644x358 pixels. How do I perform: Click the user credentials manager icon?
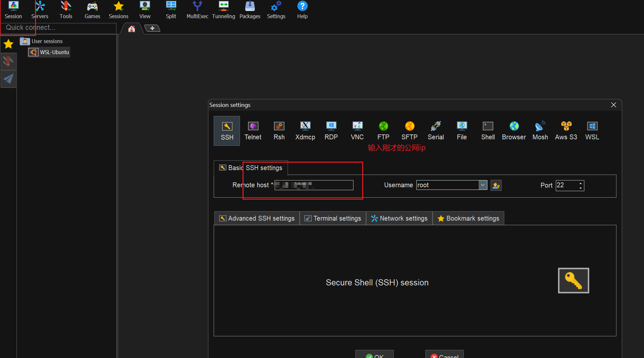pyautogui.click(x=496, y=185)
